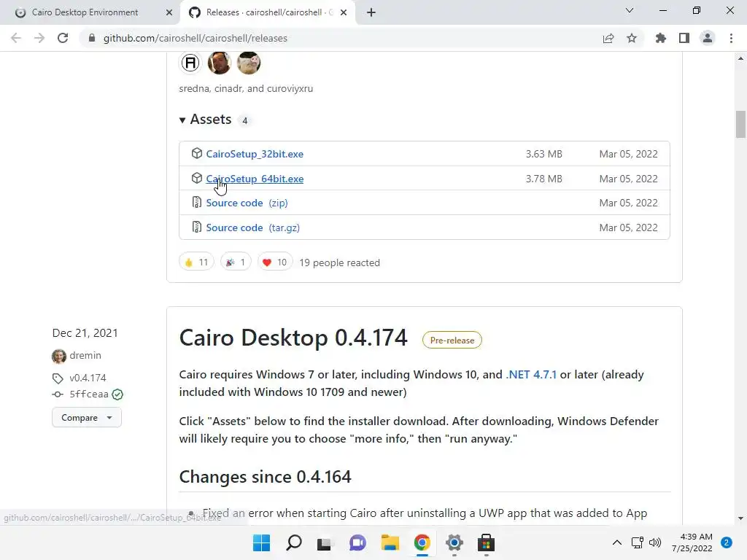Click the browser forward arrow
This screenshot has height=560, width=747.
(x=39, y=38)
